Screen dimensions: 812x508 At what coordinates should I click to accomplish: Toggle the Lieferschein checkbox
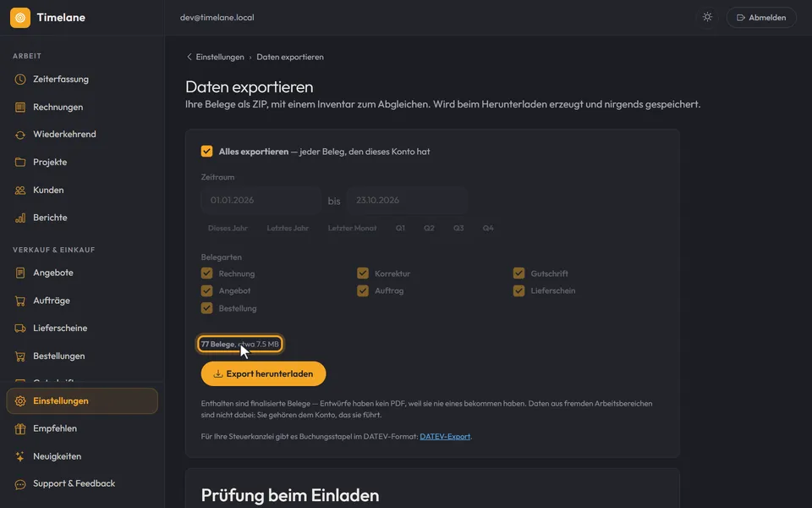point(518,290)
